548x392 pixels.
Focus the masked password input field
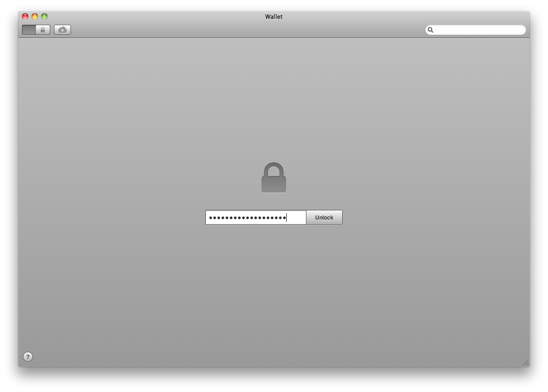click(x=256, y=217)
